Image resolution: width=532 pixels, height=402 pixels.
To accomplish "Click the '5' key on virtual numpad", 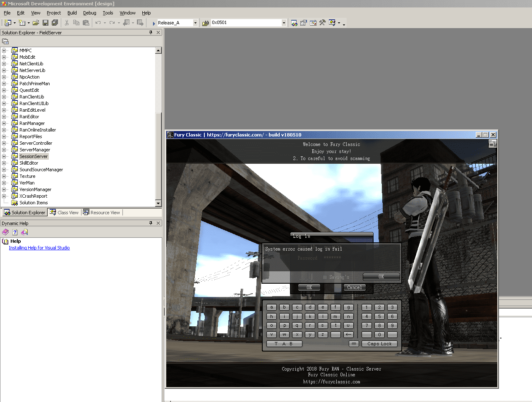I will point(379,316).
